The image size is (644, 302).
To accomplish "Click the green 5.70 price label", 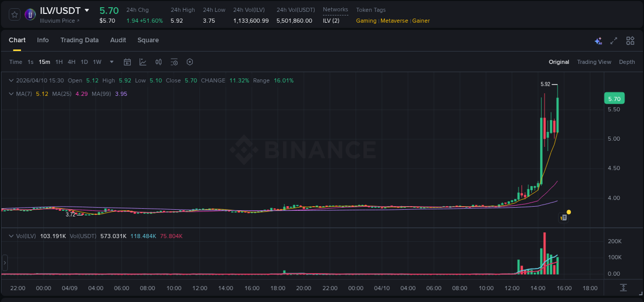I will (614, 98).
